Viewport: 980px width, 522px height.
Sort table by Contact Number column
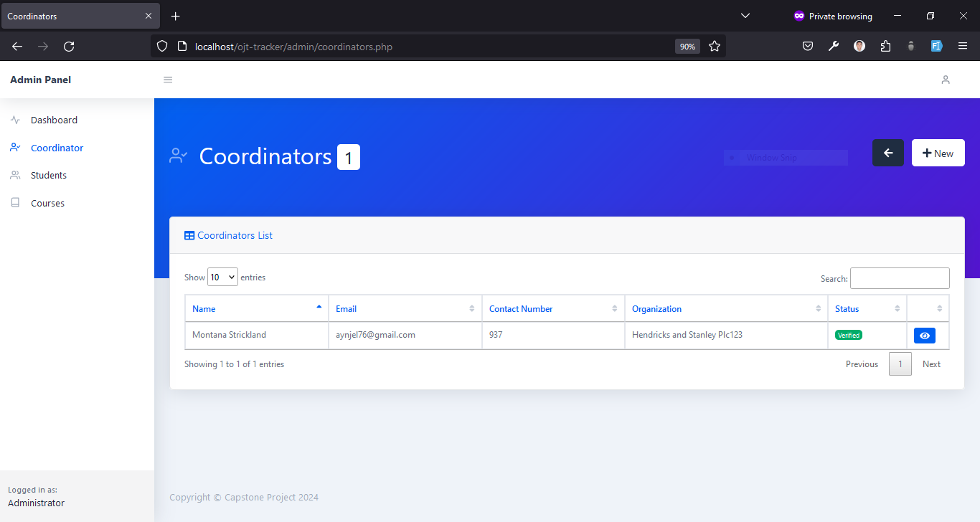click(x=553, y=308)
